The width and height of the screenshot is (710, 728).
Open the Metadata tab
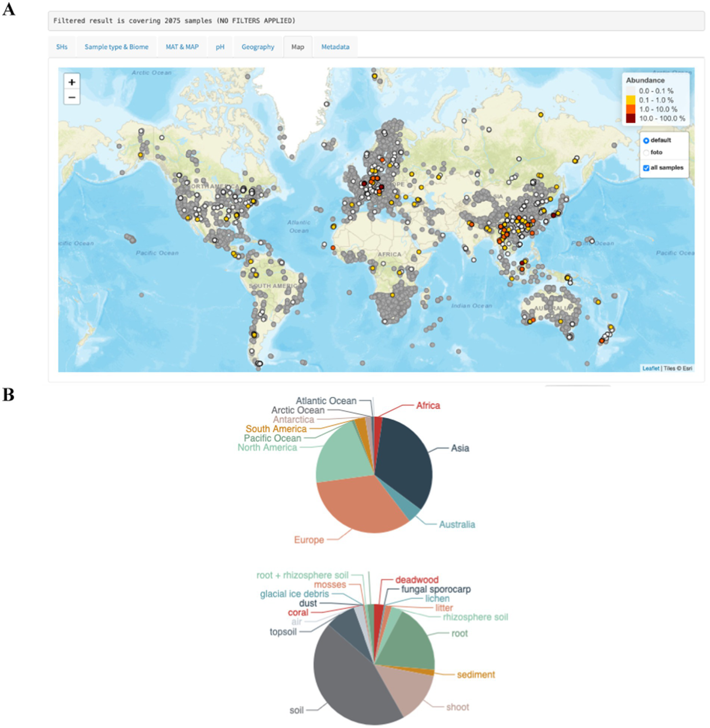pos(335,47)
